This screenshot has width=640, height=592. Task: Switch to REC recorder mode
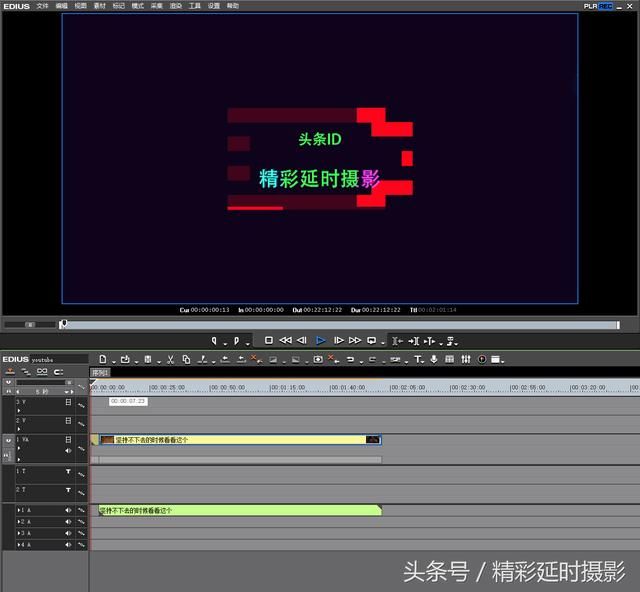pyautogui.click(x=605, y=5)
